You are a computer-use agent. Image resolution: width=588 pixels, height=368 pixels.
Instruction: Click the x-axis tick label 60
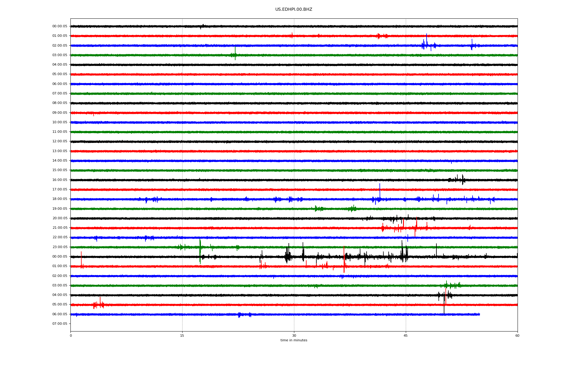517,335
